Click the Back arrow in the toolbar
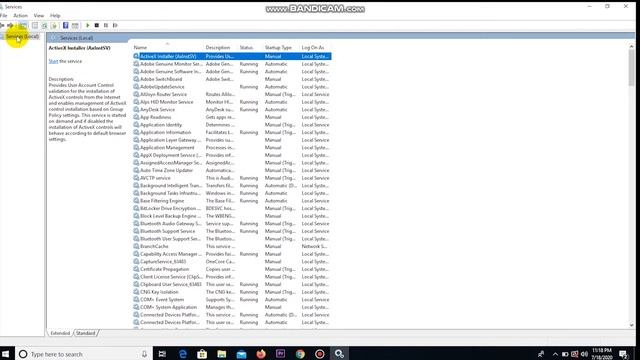The image size is (640, 360). 2,25
